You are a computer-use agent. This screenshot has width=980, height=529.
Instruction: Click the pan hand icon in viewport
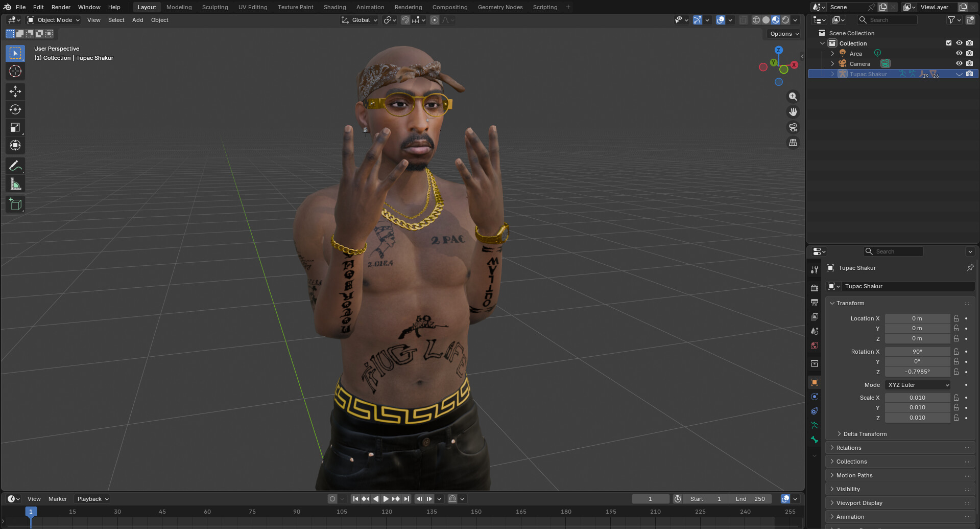click(793, 112)
